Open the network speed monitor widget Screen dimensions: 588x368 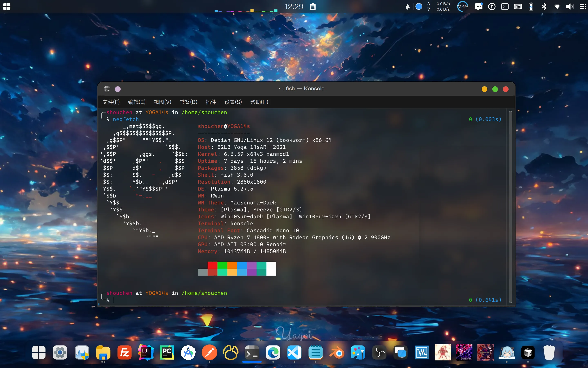pyautogui.click(x=439, y=7)
